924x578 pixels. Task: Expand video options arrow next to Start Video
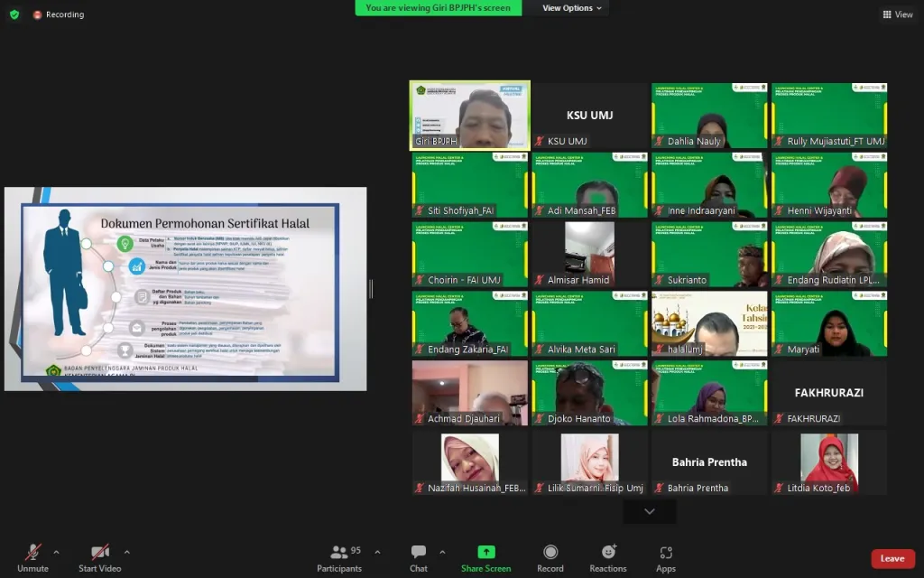pos(126,552)
